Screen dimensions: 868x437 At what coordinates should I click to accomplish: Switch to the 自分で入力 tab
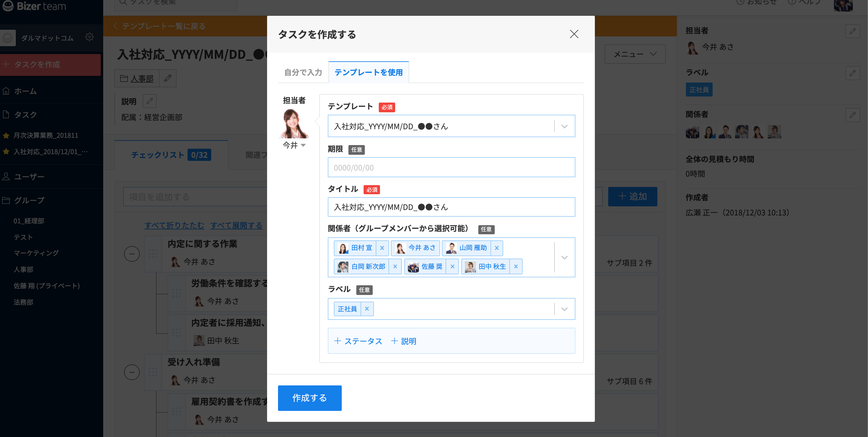tap(303, 73)
